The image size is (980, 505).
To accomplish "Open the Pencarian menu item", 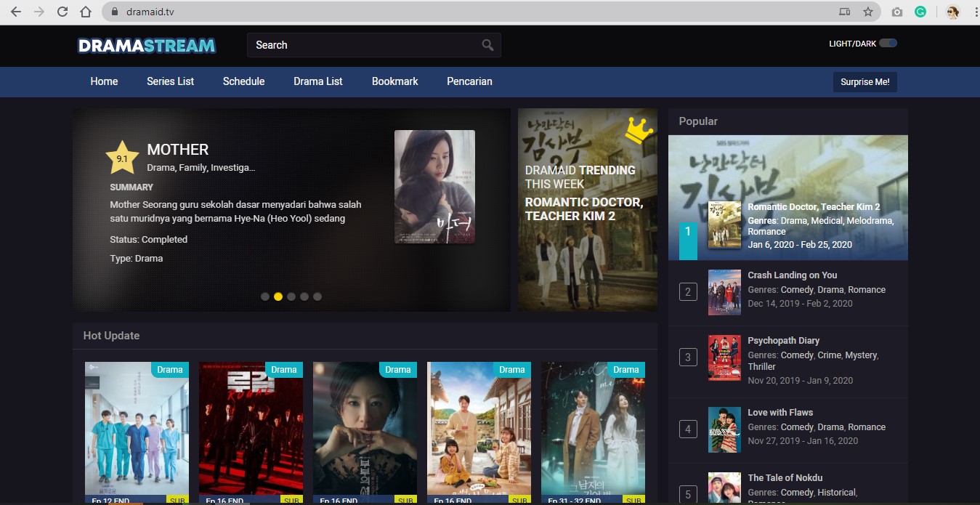I will (469, 81).
